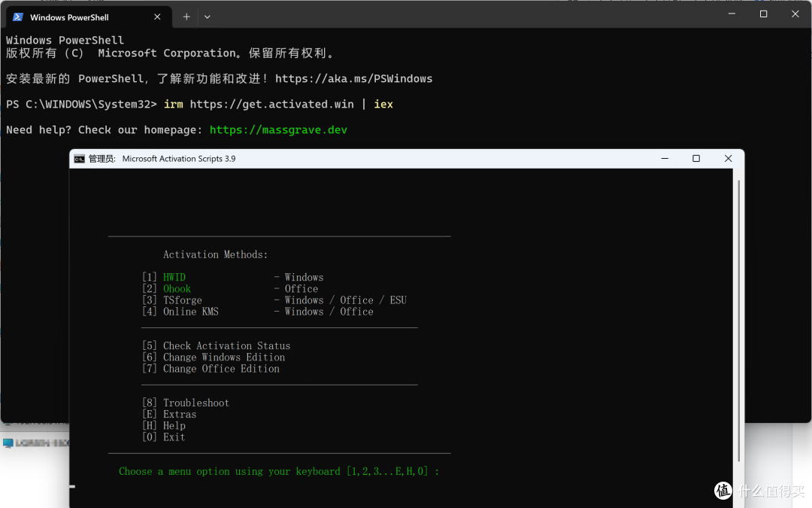Open the terminal profile dropdown arrow
The width and height of the screenshot is (812, 508).
pyautogui.click(x=208, y=17)
